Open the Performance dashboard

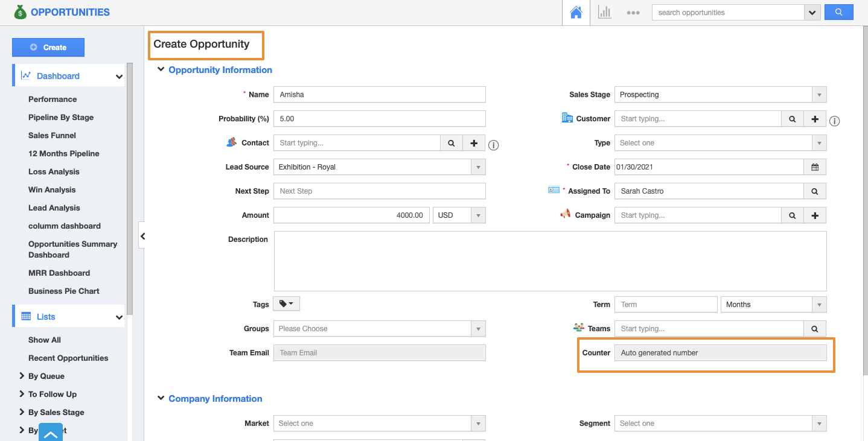[x=53, y=99]
